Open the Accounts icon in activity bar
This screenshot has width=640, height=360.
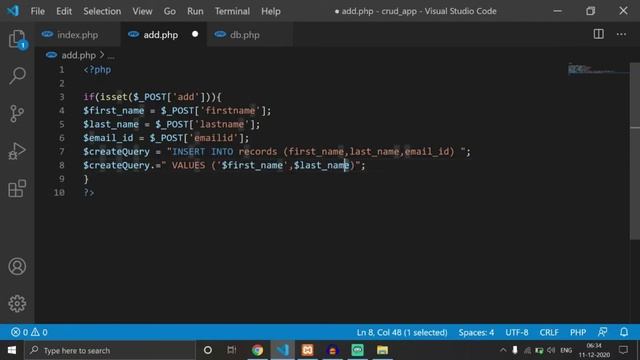click(x=17, y=267)
